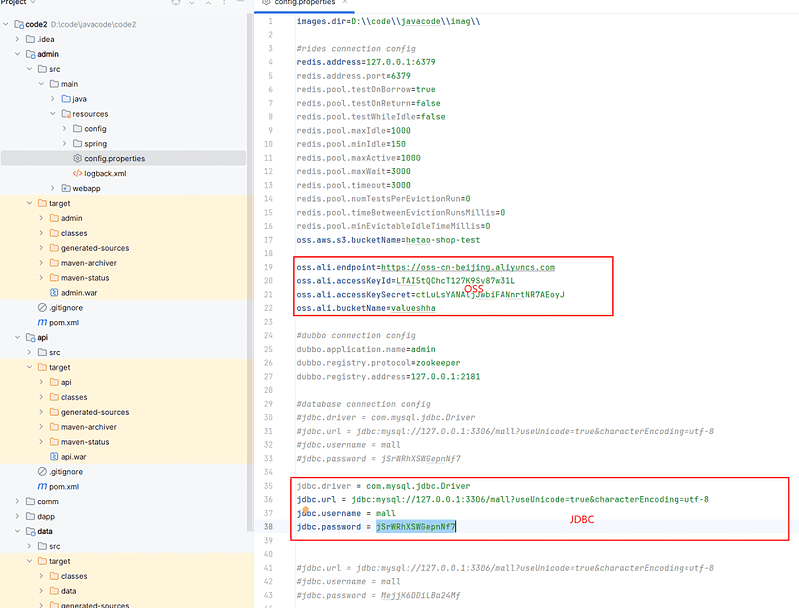Expand the dapp module chevron

click(17, 516)
